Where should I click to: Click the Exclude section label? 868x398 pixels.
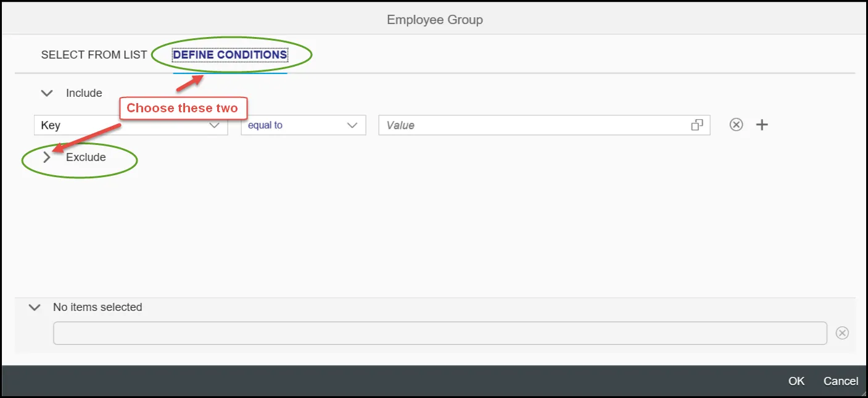86,157
